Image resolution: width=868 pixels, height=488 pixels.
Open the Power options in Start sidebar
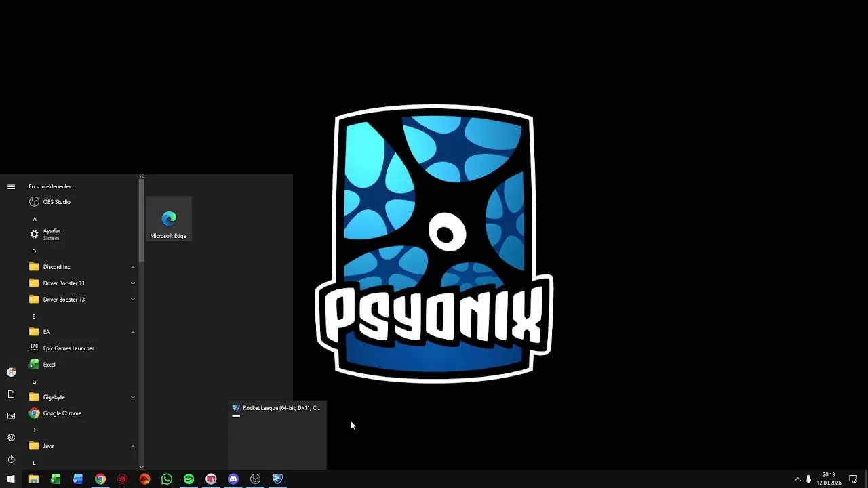(11, 460)
